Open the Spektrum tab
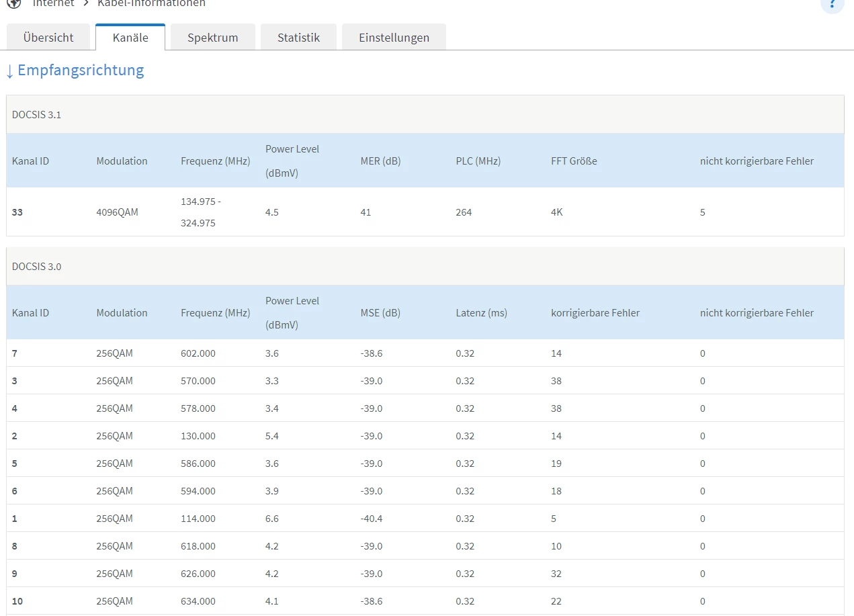 (x=212, y=38)
